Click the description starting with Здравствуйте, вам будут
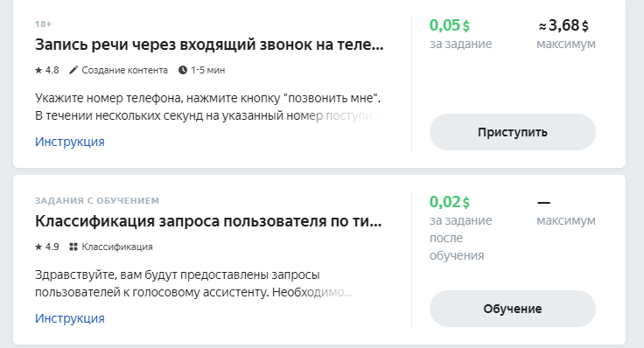The width and height of the screenshot is (644, 348). [194, 283]
